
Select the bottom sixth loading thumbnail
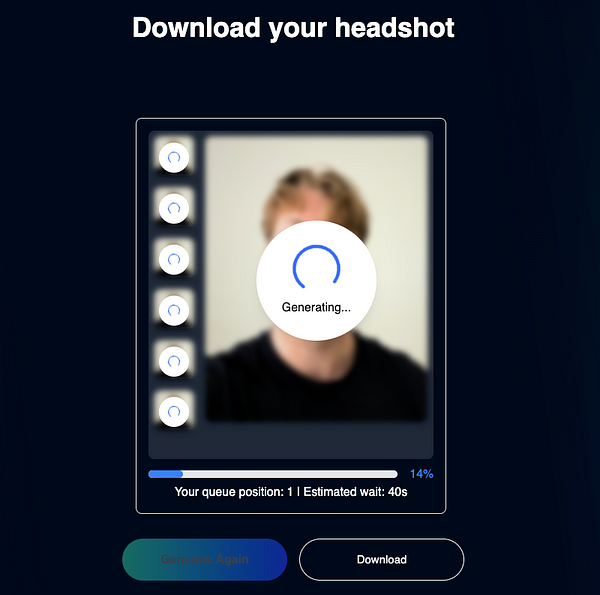point(174,410)
